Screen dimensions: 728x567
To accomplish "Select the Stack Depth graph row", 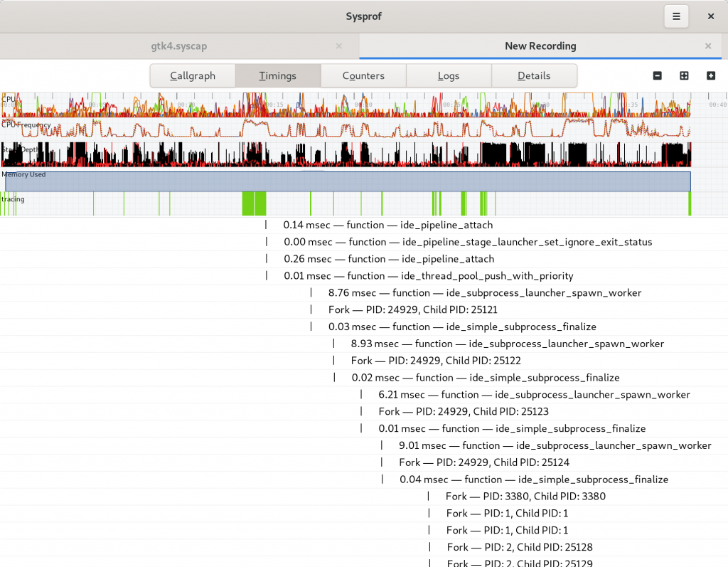I will point(364,154).
